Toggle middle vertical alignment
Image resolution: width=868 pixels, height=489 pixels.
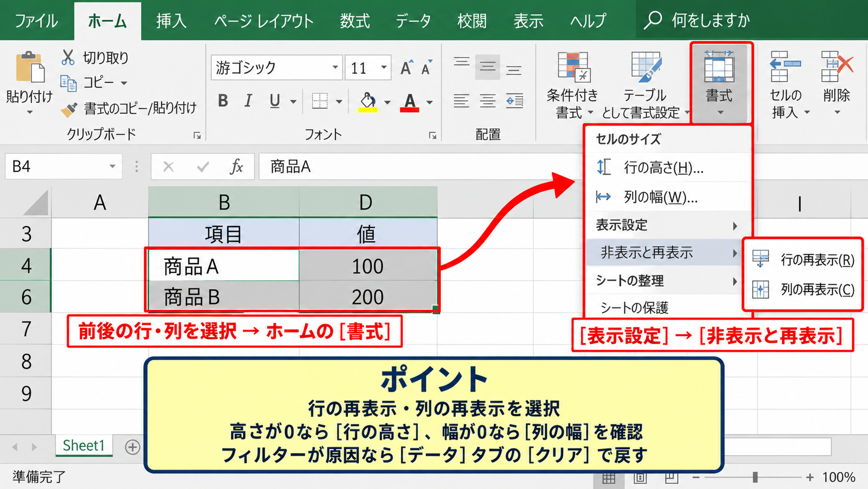point(487,67)
